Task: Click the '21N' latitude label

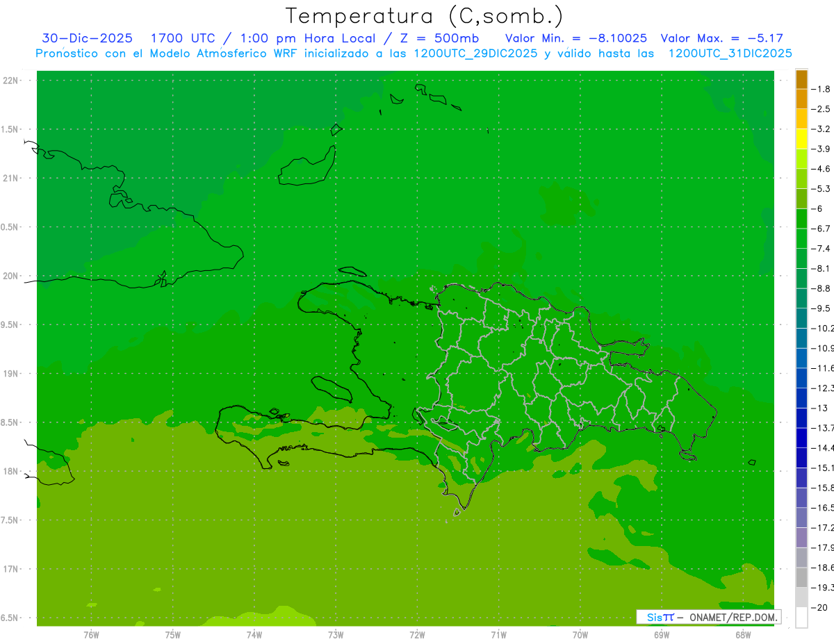Action: point(11,179)
